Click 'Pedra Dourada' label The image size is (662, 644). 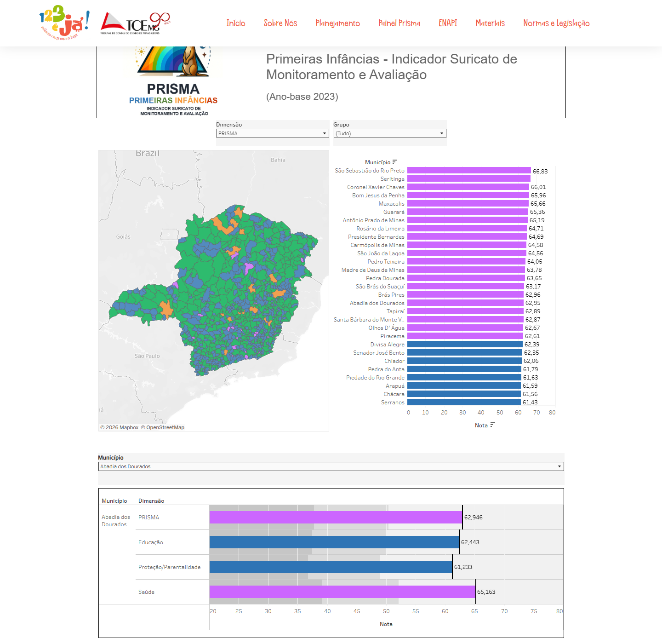[385, 278]
